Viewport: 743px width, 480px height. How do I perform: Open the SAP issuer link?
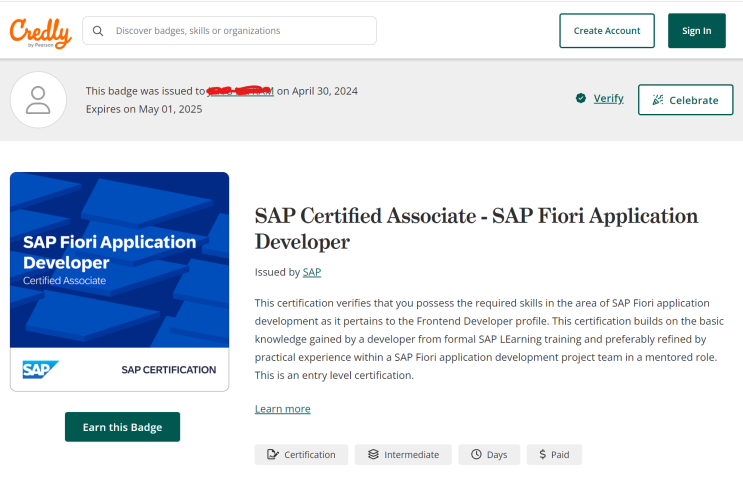(x=312, y=272)
